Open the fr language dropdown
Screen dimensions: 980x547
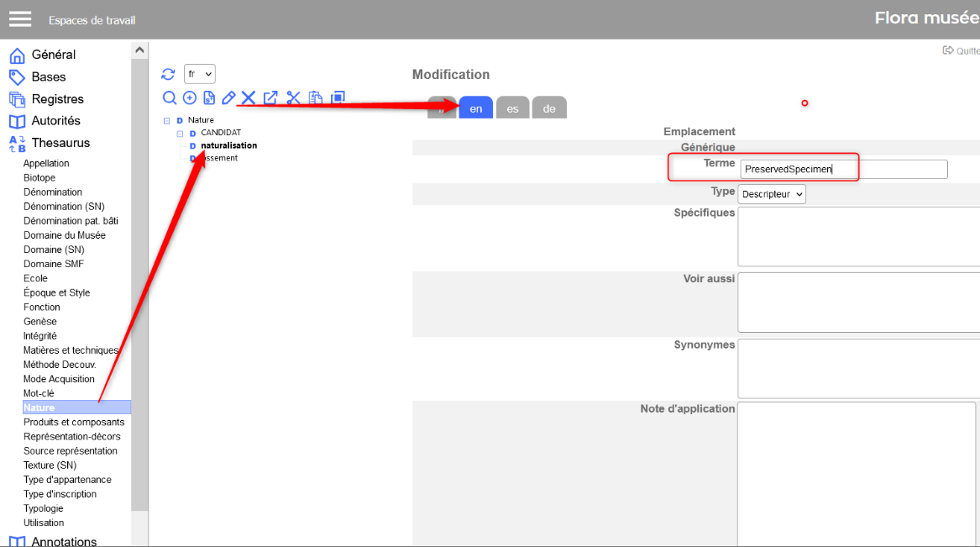coord(200,74)
